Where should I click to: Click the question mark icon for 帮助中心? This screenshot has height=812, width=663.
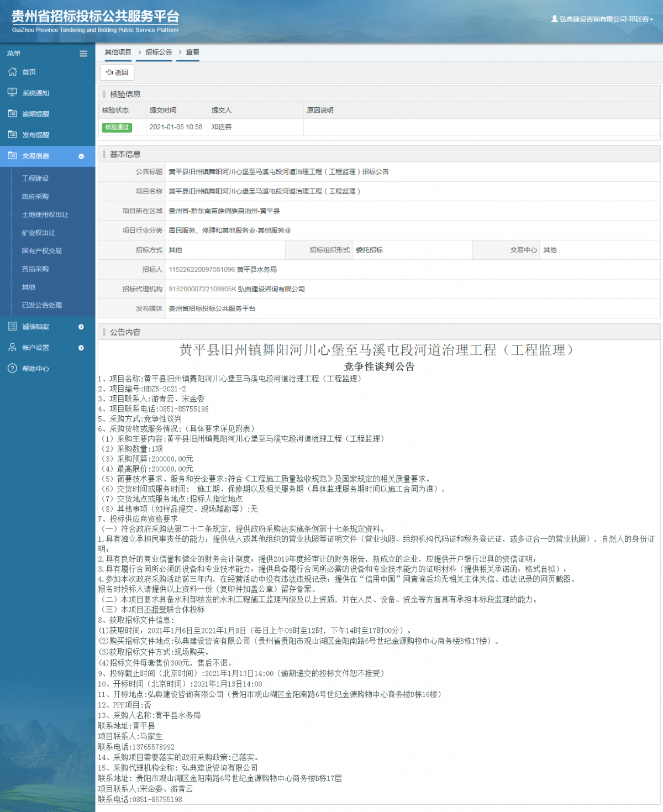[12, 368]
